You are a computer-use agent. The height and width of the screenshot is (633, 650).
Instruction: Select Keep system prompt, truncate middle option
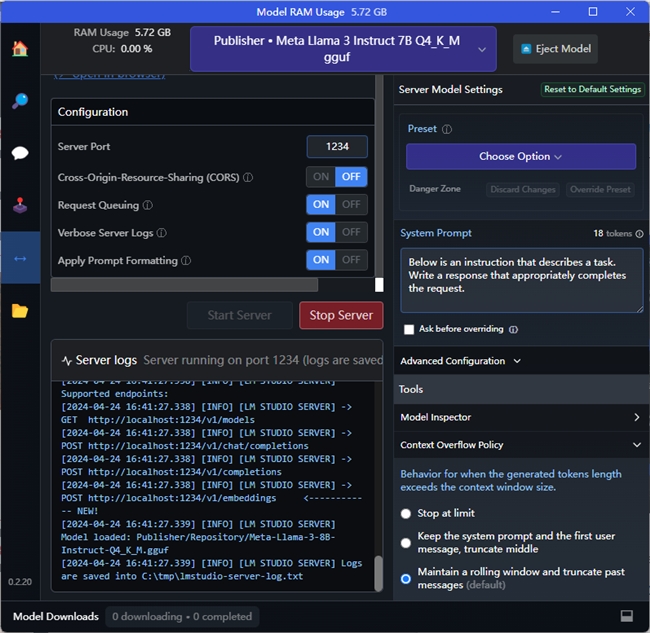pos(406,543)
